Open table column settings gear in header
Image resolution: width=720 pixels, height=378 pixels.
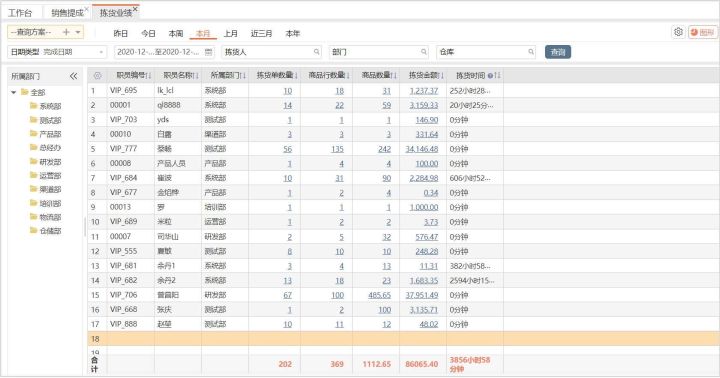[x=97, y=76]
